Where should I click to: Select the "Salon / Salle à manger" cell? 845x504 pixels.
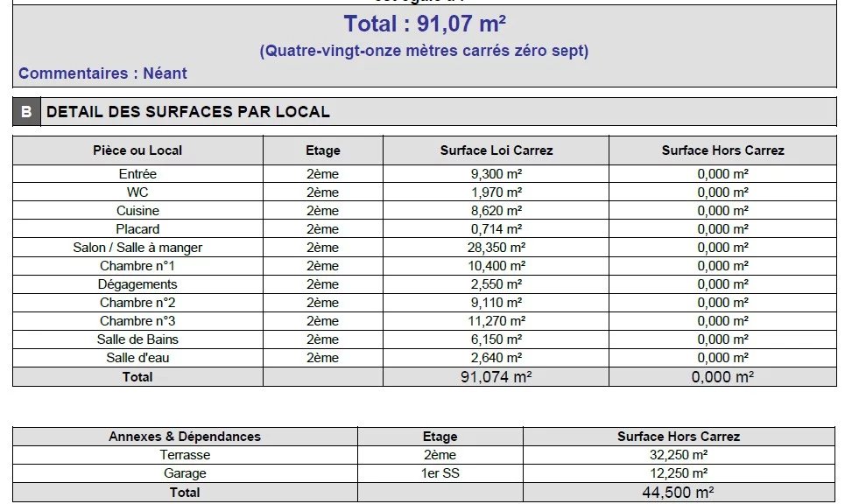[x=137, y=248]
